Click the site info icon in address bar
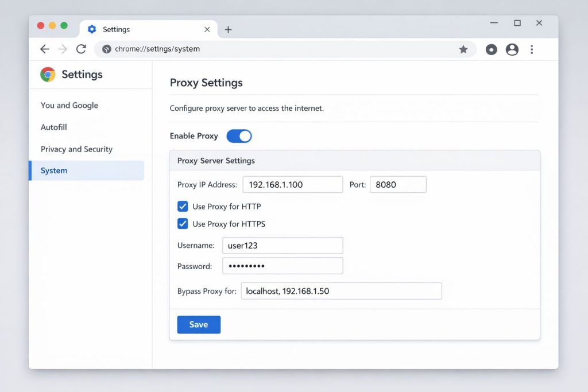This screenshot has height=392, width=588. (106, 49)
